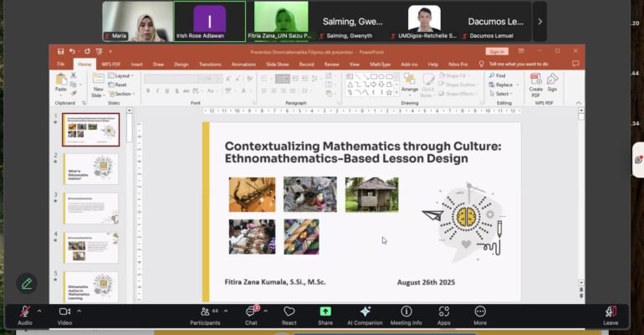
Task: Click the Arrange button in Drawing group
Action: (409, 85)
